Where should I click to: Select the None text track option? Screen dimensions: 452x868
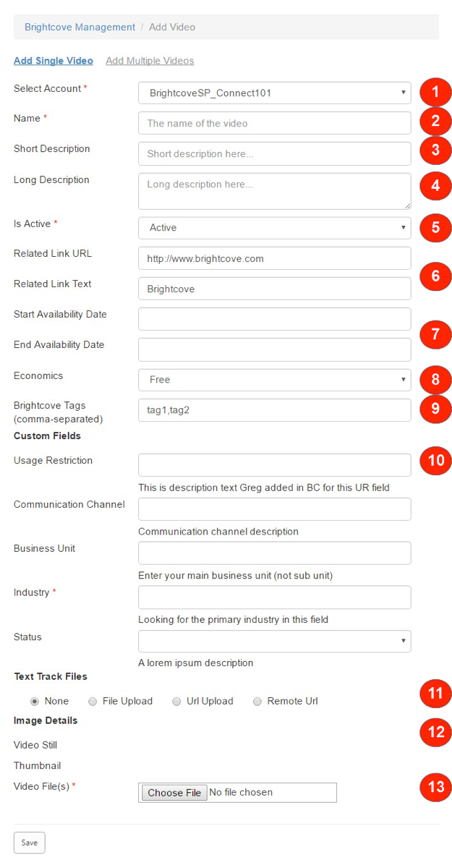35,701
